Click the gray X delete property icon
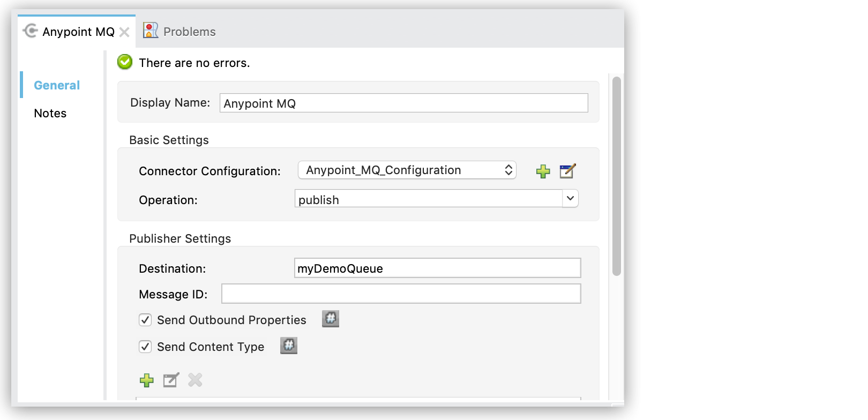Viewport: 868px width, 420px height. click(x=195, y=380)
